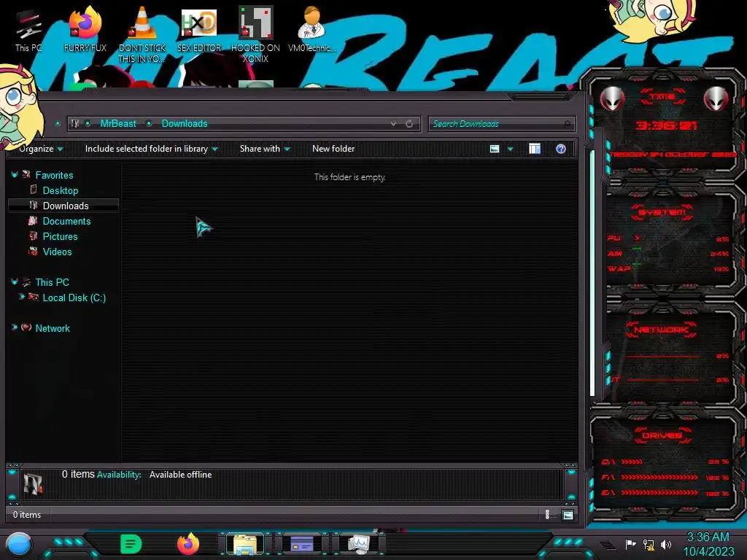Click the Availability label in details pane

(119, 475)
